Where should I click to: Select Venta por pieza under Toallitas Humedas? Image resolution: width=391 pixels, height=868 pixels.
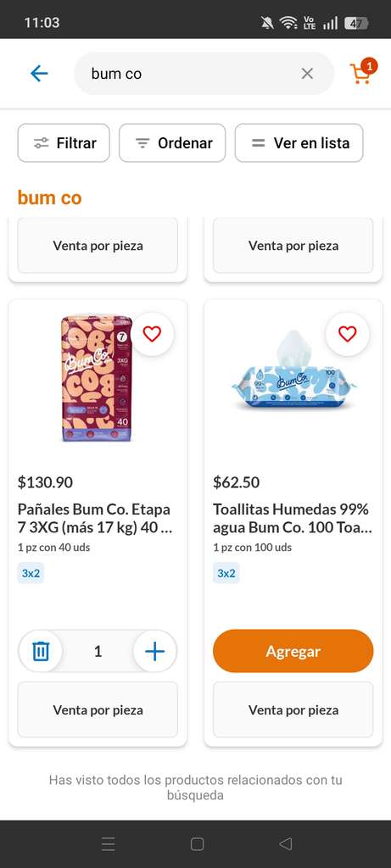(x=293, y=709)
